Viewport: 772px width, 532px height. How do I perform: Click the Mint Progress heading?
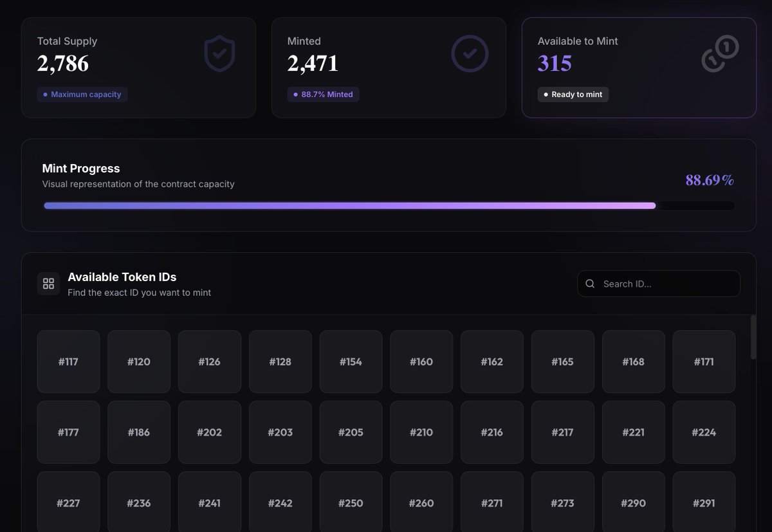pyautogui.click(x=81, y=168)
